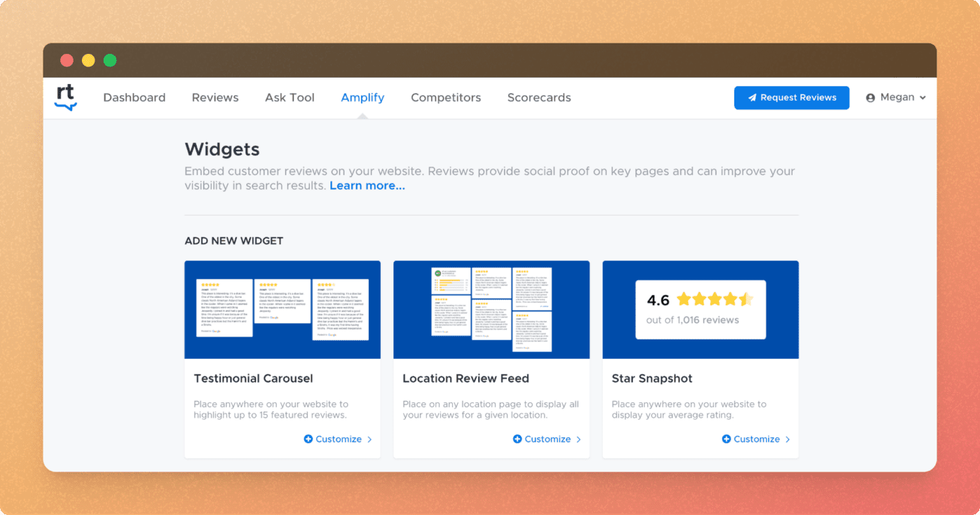This screenshot has height=515, width=980.
Task: Click the plus icon next to Testimonial Carousel's Customize
Action: [308, 439]
